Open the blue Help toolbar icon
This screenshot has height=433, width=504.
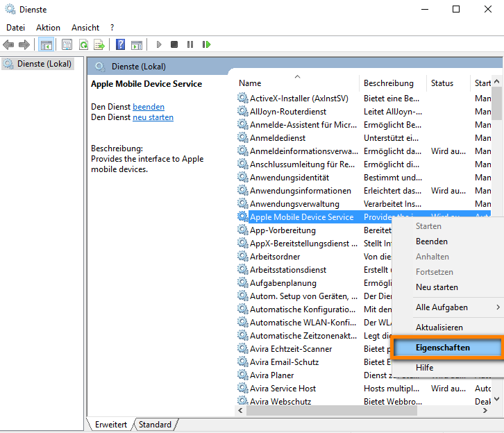(x=120, y=44)
